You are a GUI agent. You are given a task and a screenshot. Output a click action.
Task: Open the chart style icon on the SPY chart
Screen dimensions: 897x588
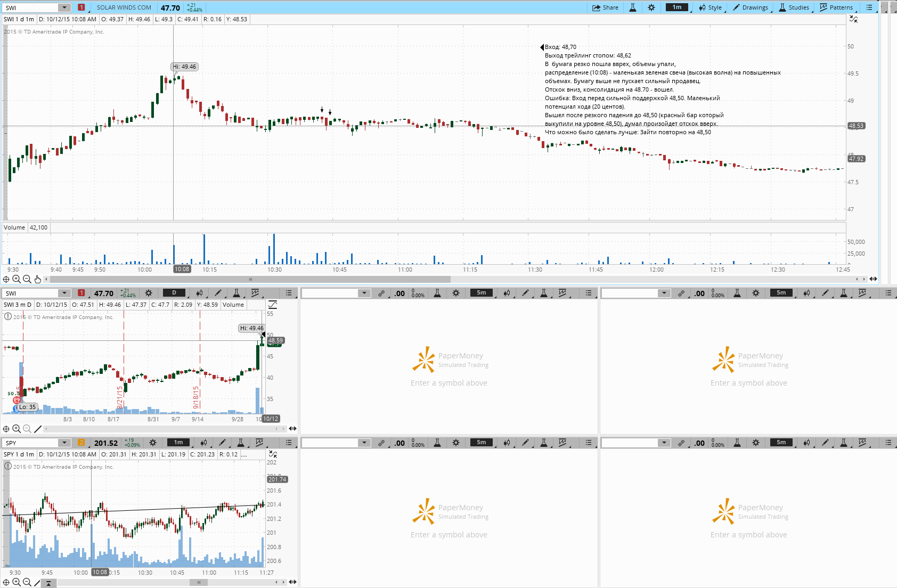coord(203,443)
